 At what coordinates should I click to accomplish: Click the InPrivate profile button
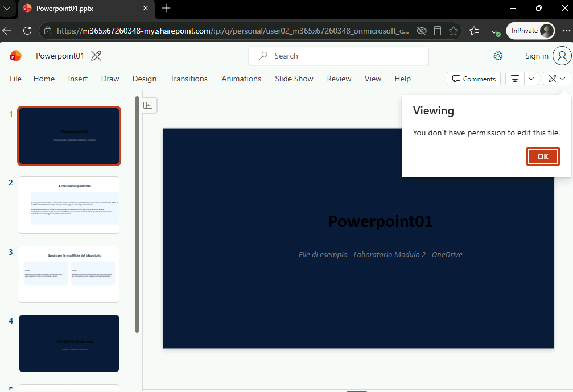click(x=531, y=31)
